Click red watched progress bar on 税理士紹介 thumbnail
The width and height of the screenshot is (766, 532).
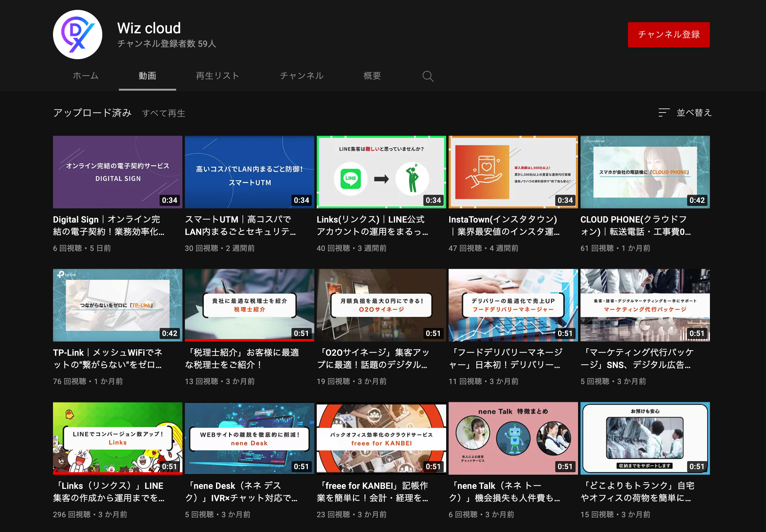point(250,340)
